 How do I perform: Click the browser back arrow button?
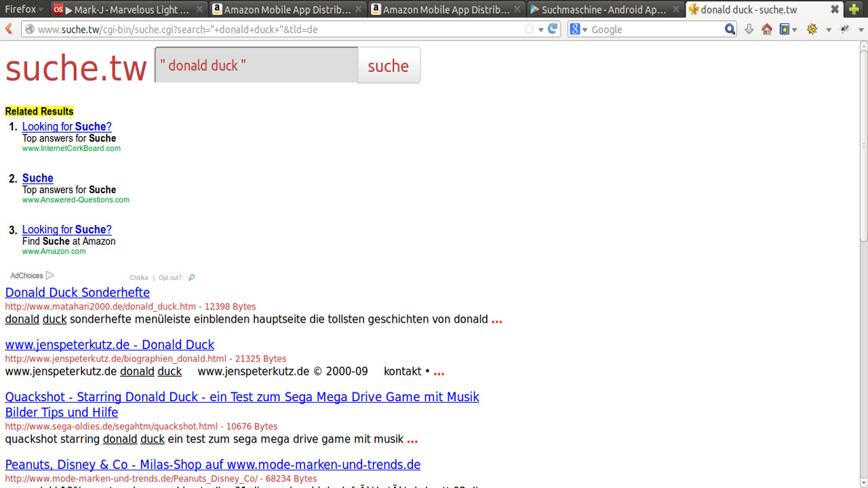coord(9,29)
